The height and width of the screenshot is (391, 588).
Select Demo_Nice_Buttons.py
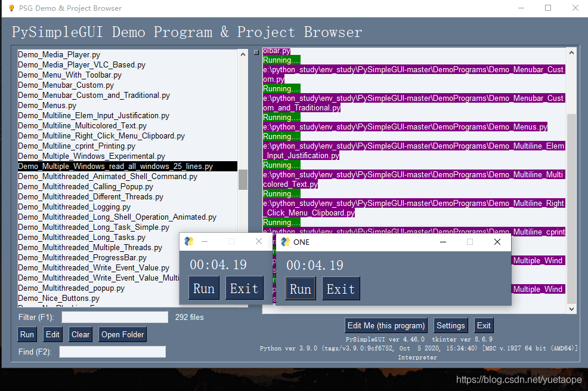[98, 298]
